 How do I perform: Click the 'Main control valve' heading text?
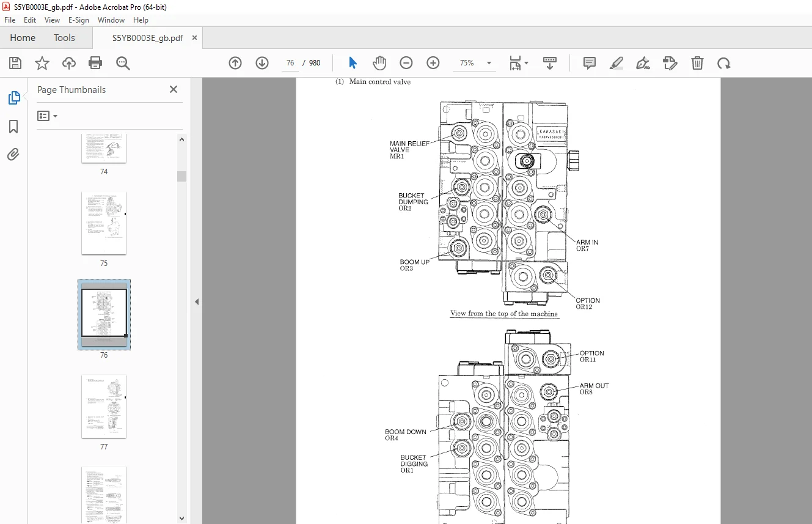pyautogui.click(x=380, y=82)
